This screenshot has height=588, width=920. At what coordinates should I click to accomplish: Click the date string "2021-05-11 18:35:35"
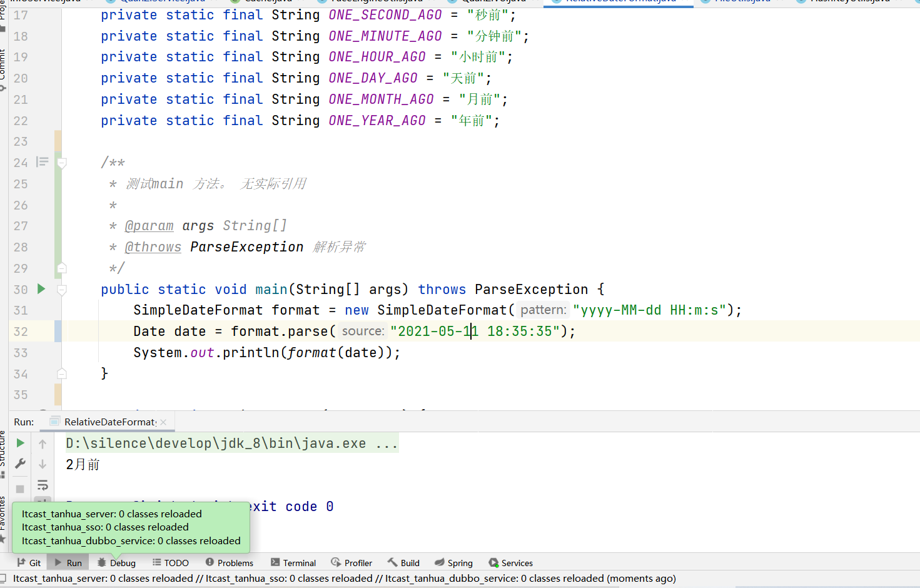[x=475, y=331]
